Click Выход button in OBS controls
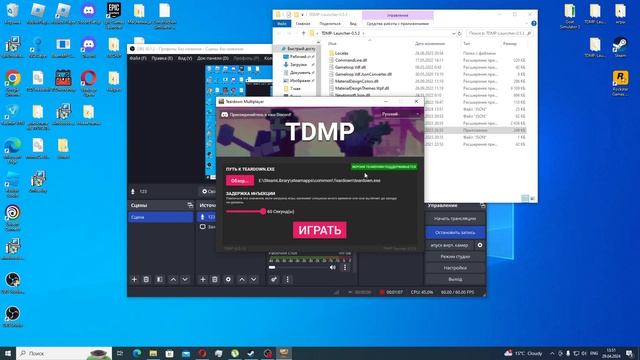640x360 pixels. [x=455, y=280]
